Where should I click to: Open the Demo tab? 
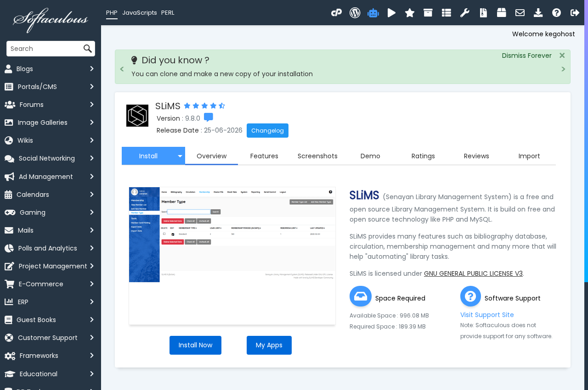pos(370,156)
